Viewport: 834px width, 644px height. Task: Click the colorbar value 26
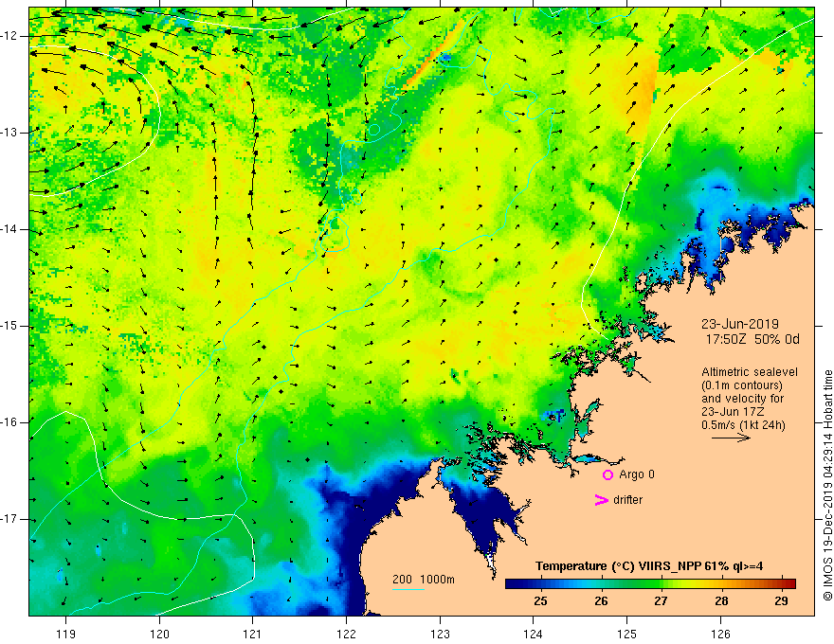601,601
